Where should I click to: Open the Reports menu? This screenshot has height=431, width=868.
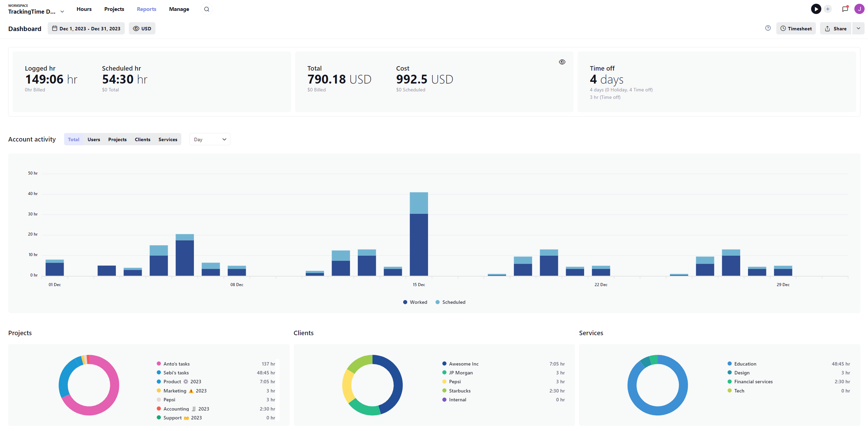pos(147,9)
